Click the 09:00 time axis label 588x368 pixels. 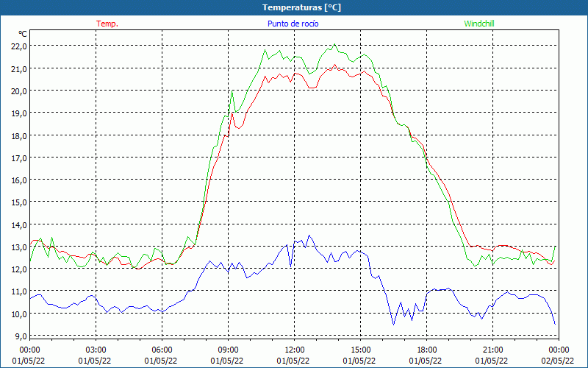pos(228,350)
